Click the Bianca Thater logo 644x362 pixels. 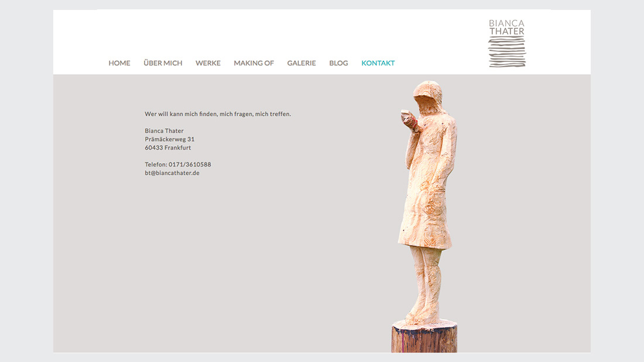coord(507,43)
